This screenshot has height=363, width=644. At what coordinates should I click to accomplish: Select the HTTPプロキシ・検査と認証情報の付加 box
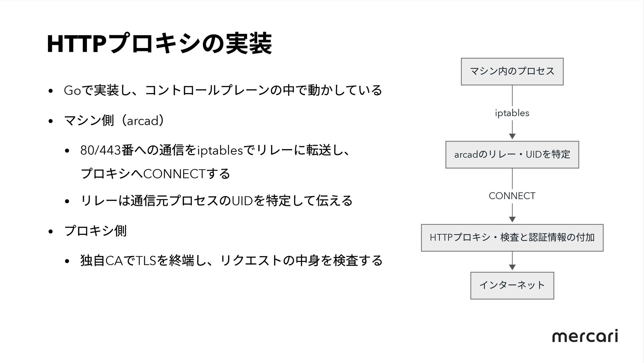[512, 238]
